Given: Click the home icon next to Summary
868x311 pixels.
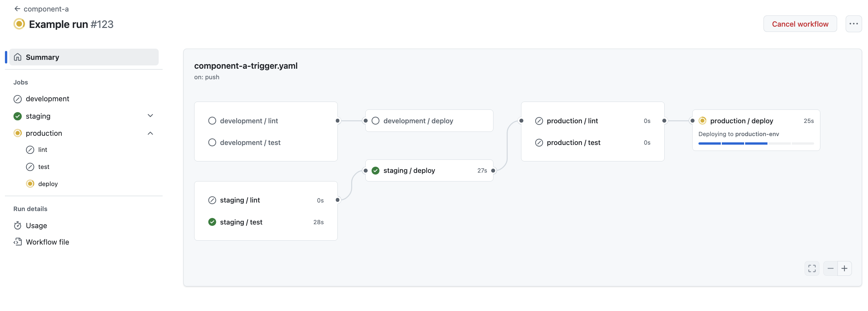Looking at the screenshot, I should (17, 57).
